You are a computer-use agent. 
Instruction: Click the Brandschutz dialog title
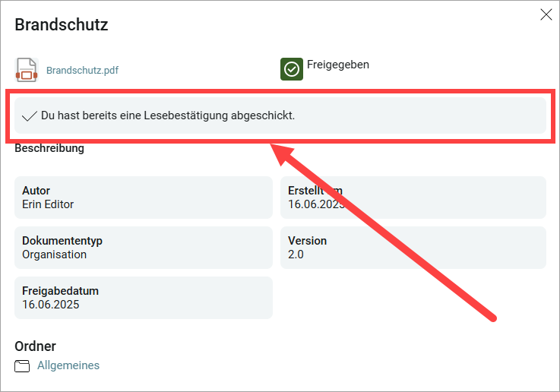(x=62, y=24)
